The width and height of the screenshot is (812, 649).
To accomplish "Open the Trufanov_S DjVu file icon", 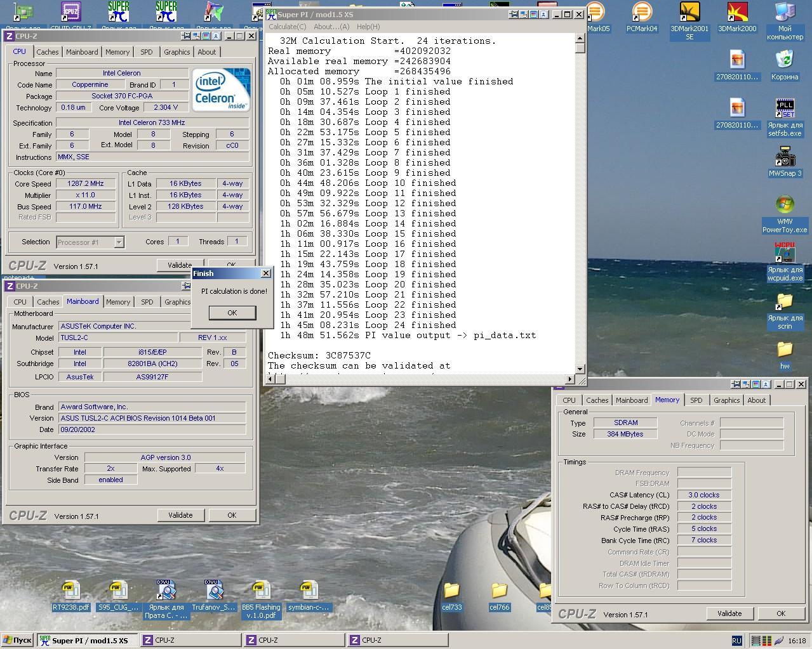I will click(x=214, y=595).
